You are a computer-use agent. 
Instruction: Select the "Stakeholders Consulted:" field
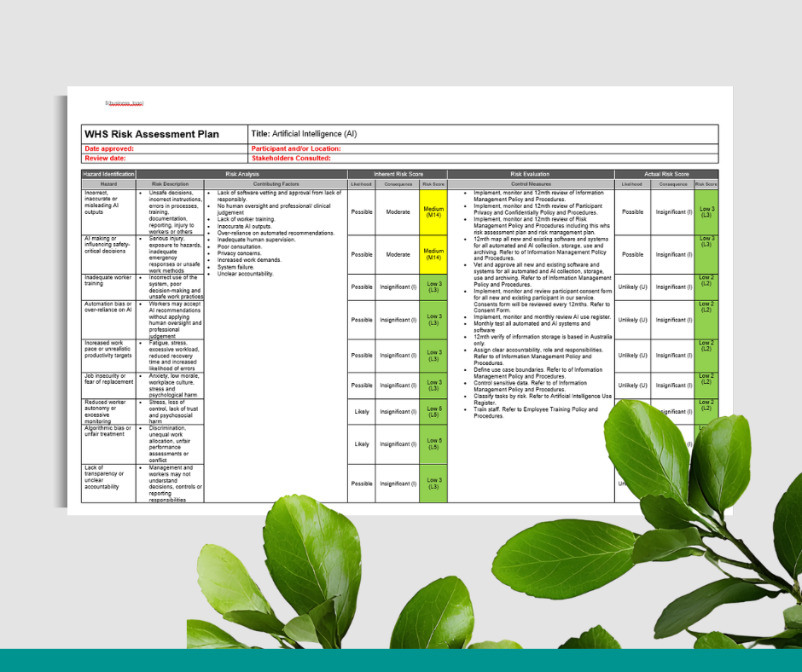[483, 158]
